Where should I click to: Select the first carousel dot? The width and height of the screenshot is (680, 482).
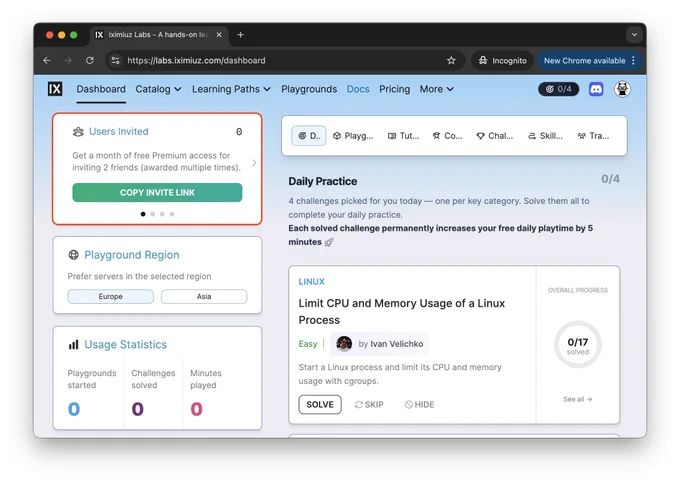click(x=143, y=214)
